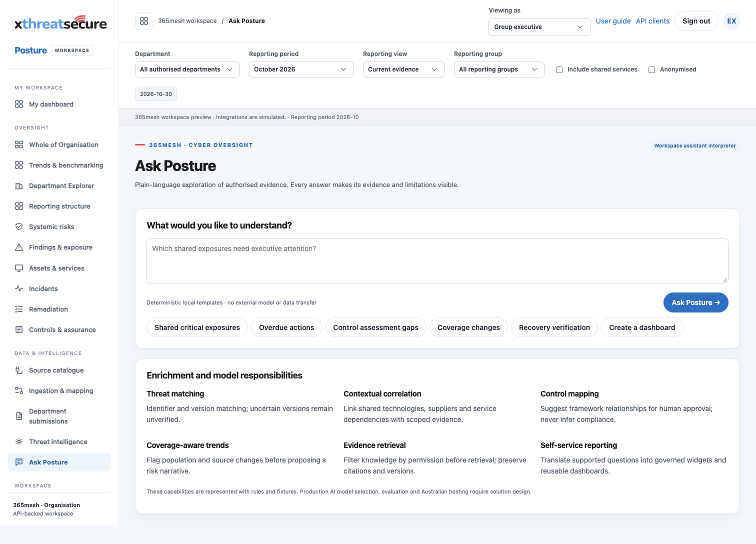Open the Ask Posture sidebar item

click(x=59, y=462)
